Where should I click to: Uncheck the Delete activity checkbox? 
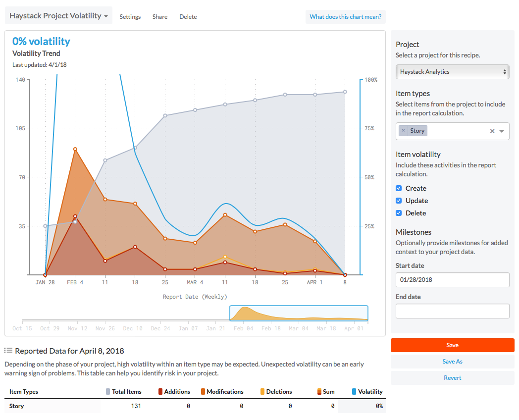pos(399,213)
